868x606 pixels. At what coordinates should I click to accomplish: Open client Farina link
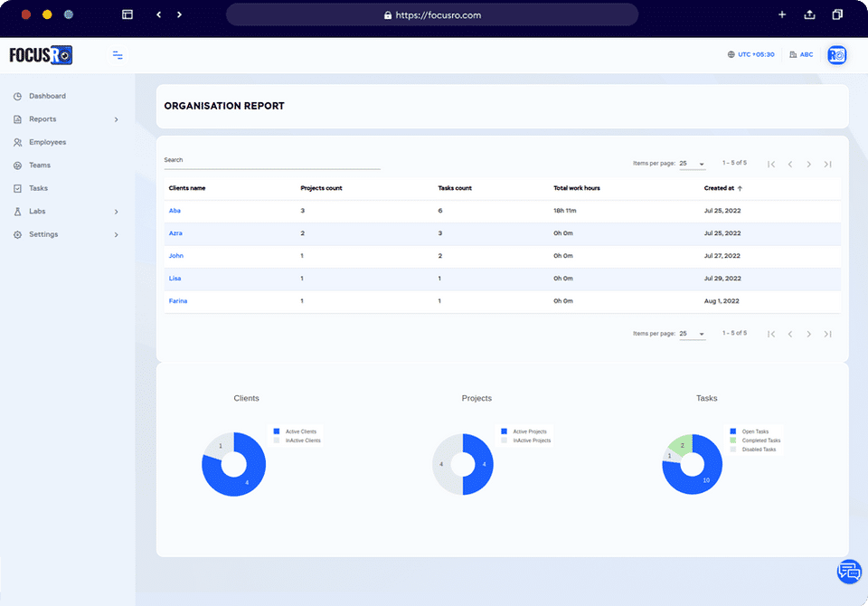[178, 301]
